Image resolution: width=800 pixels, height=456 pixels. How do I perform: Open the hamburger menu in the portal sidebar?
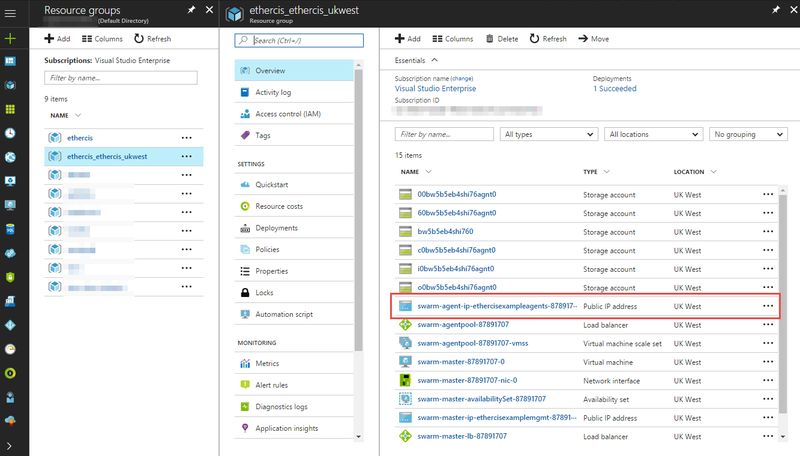[10, 13]
